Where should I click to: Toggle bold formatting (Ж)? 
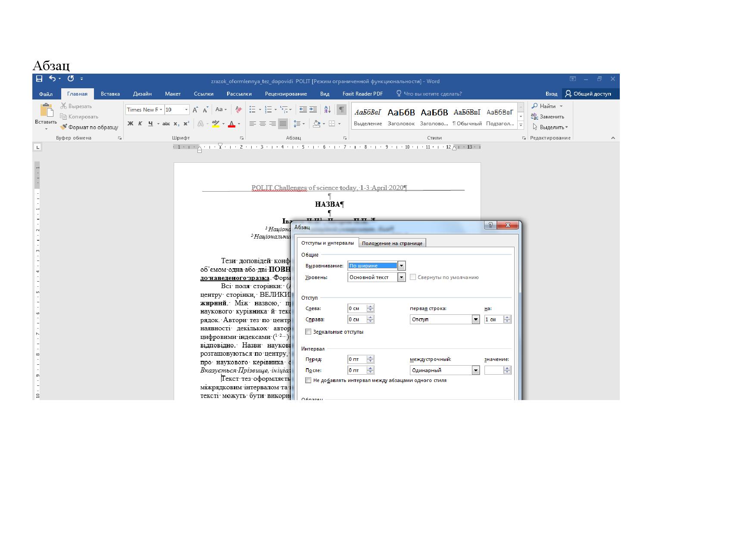click(130, 124)
